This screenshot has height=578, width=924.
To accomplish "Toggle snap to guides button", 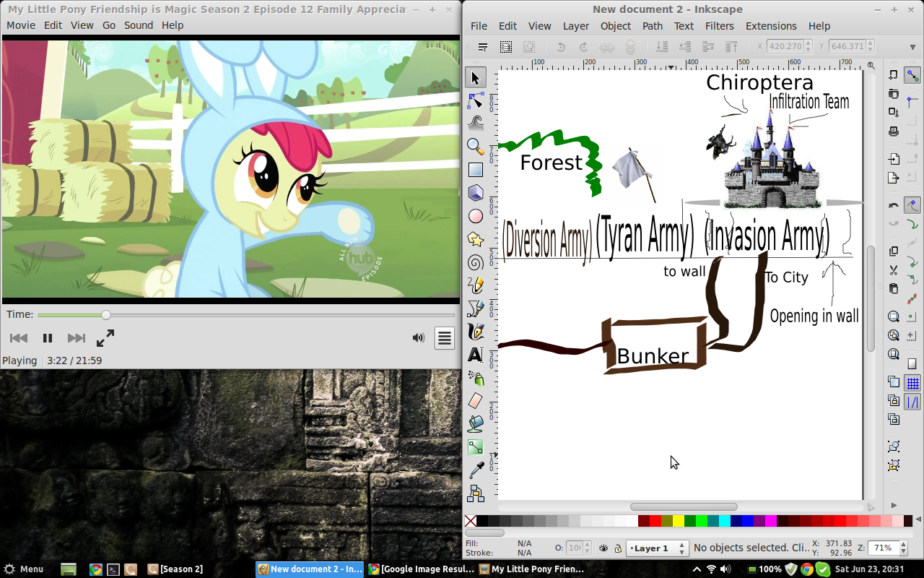I will [912, 402].
